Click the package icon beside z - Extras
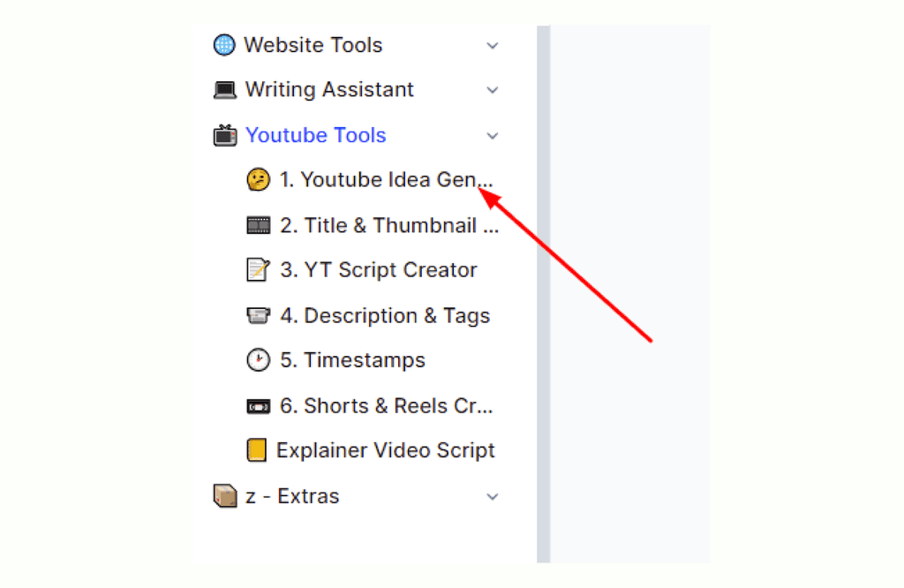Viewport: 904px width, 588px height. (224, 496)
